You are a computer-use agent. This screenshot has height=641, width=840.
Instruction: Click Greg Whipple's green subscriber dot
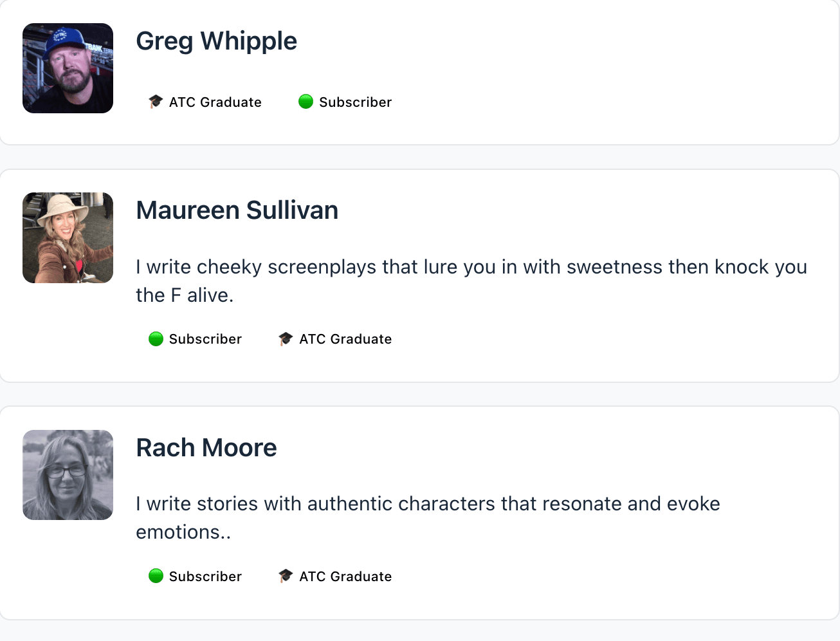[x=306, y=102]
